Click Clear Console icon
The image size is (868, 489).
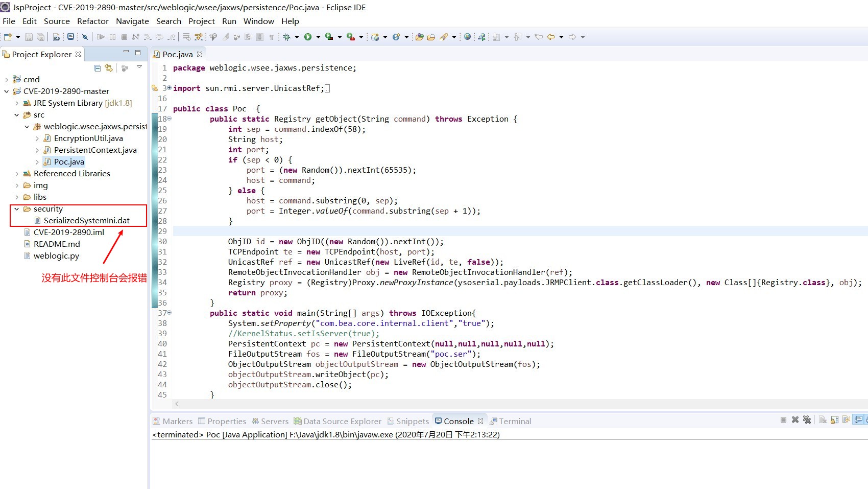pyautogui.click(x=823, y=420)
